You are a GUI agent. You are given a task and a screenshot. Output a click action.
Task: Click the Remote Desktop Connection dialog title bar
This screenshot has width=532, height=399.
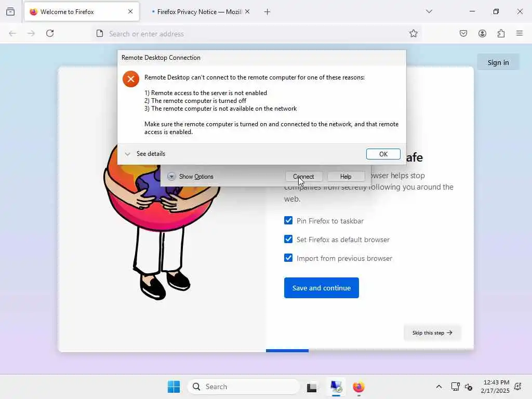click(x=262, y=58)
